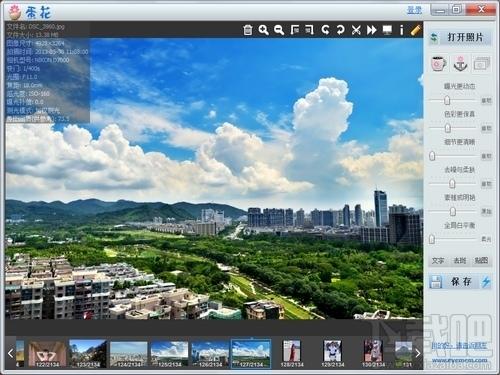This screenshot has height=375, width=500.
Task: Open the 文字 text tab
Action: (438, 261)
